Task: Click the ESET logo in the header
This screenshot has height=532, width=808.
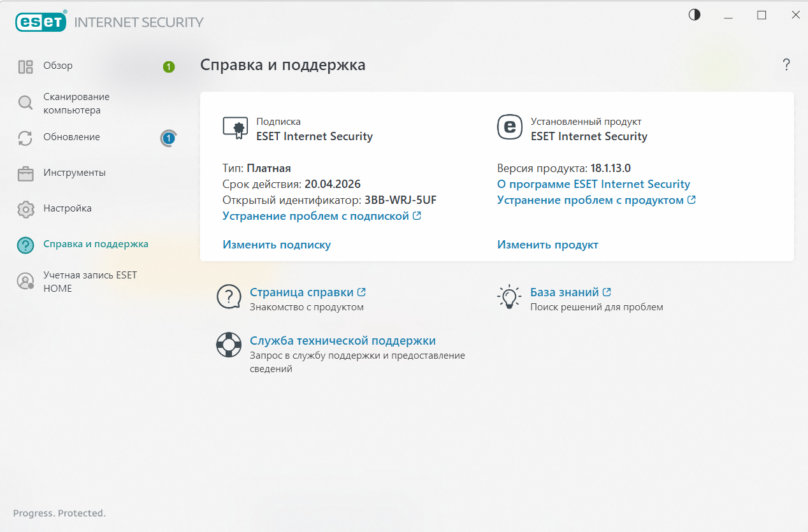Action: pos(41,22)
